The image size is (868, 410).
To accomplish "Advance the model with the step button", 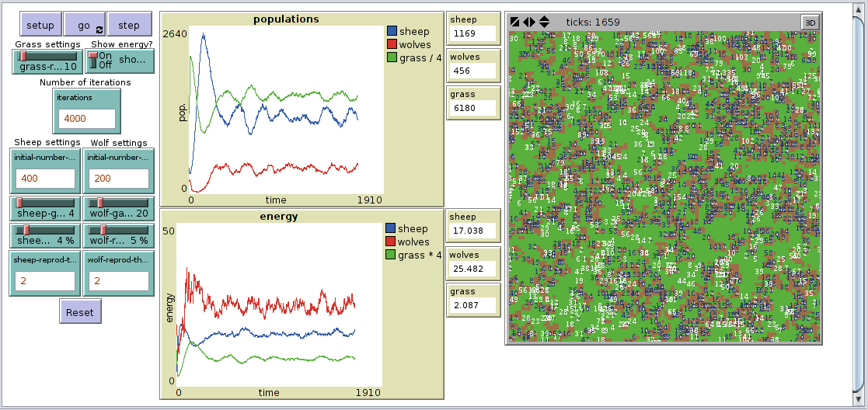I will click(x=129, y=25).
